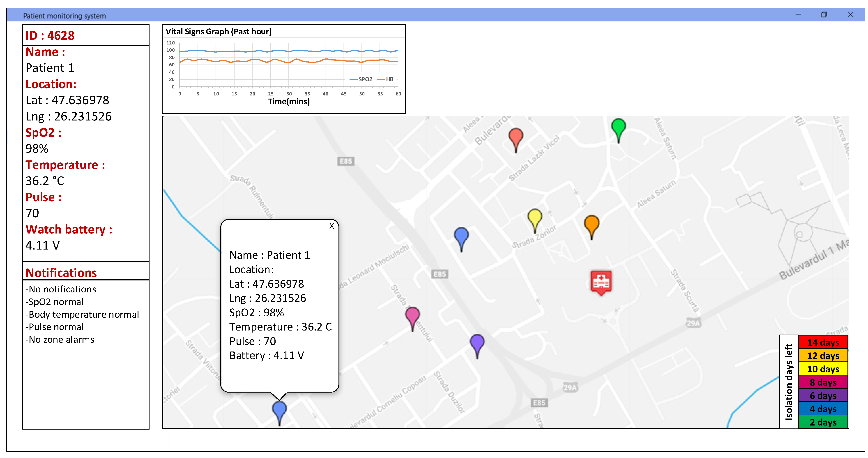Click the Vital Signs Graph title
This screenshot has width=868, height=458.
218,32
